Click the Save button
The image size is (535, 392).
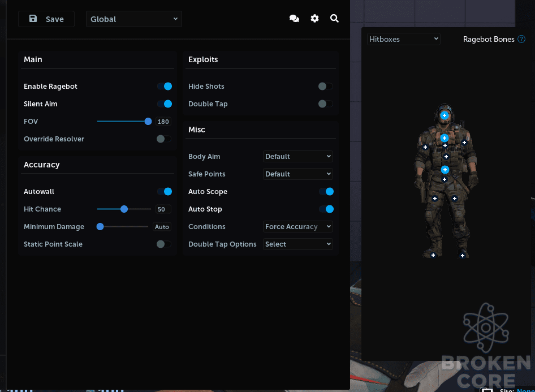[x=46, y=19]
